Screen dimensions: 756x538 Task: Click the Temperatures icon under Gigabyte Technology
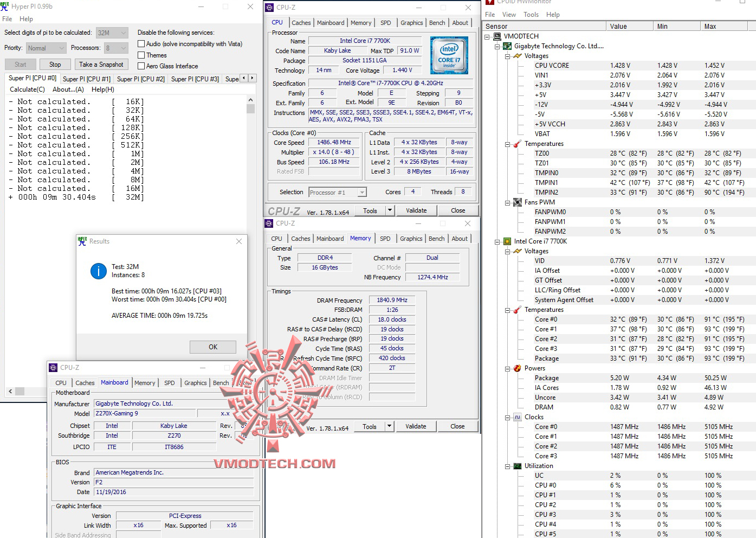pos(518,144)
